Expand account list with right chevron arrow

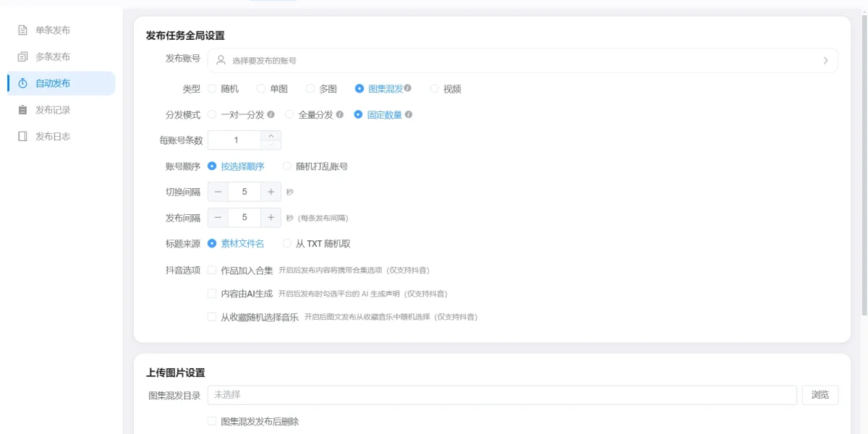pos(825,61)
